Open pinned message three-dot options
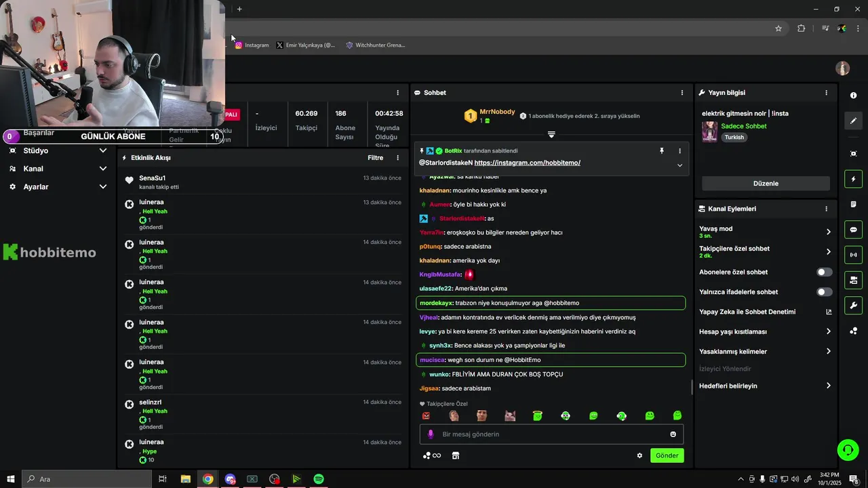 click(679, 151)
